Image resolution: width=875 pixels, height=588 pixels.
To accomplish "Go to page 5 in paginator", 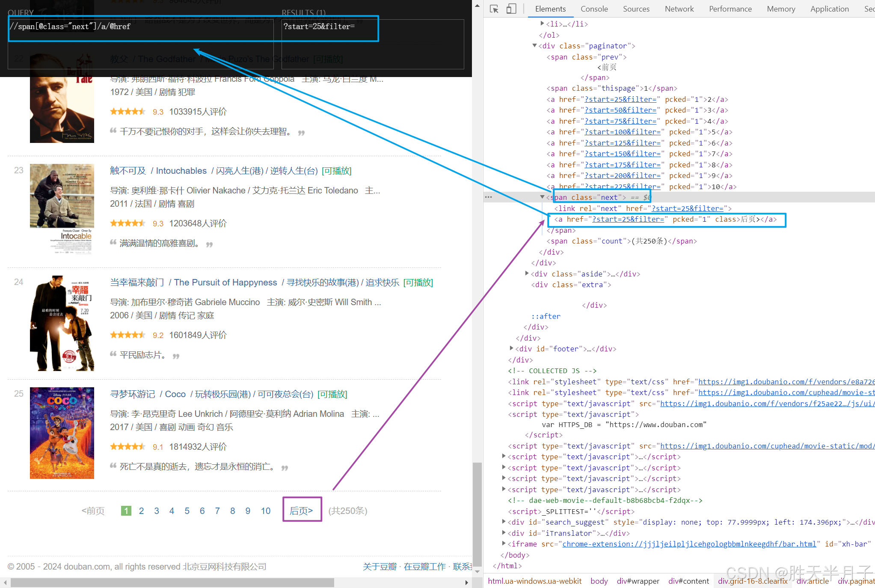I will pyautogui.click(x=187, y=511).
